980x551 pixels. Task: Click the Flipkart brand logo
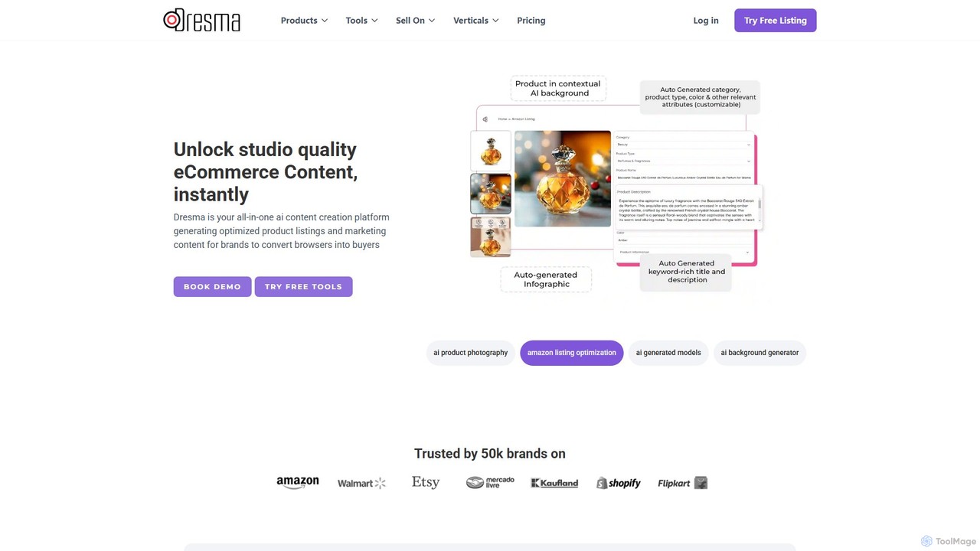pyautogui.click(x=683, y=483)
